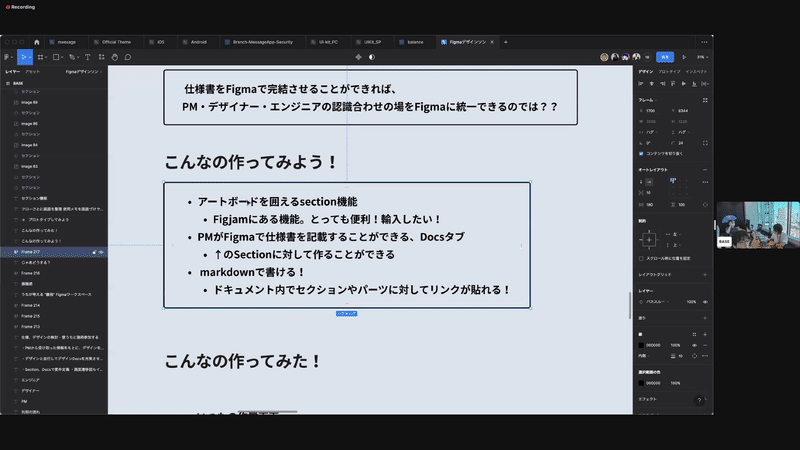The width and height of the screenshot is (800, 450).
Task: Remove auto layout with the minus icon
Action: coord(705,169)
